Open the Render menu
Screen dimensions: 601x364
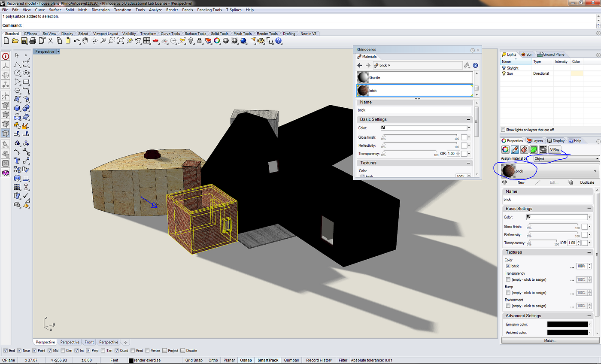pyautogui.click(x=172, y=10)
